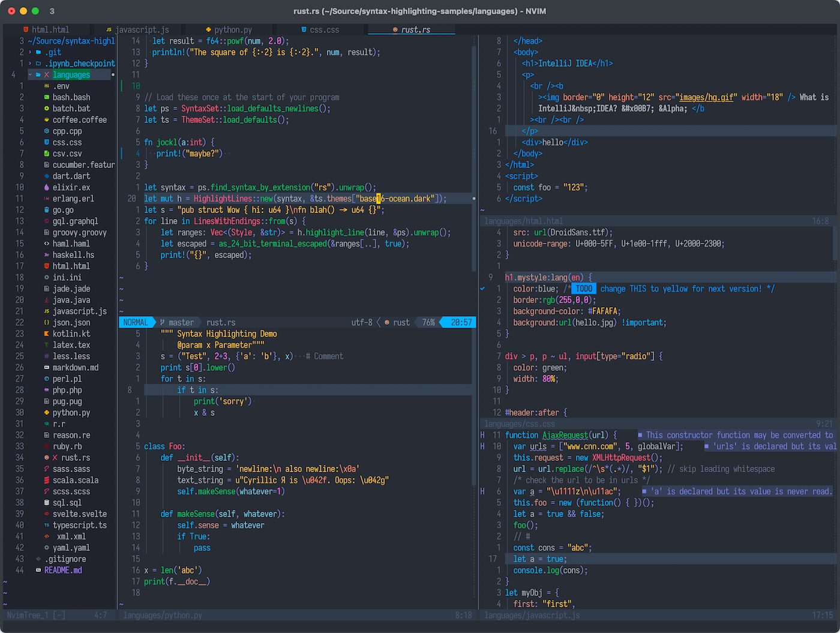
Task: Click the Svelte icon next to svelte.svelte
Action: (x=47, y=514)
